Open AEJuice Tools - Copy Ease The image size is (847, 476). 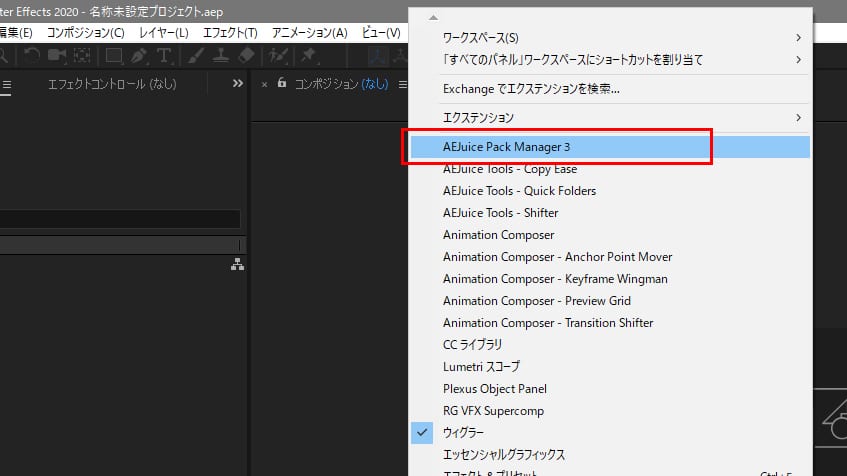coord(610,169)
